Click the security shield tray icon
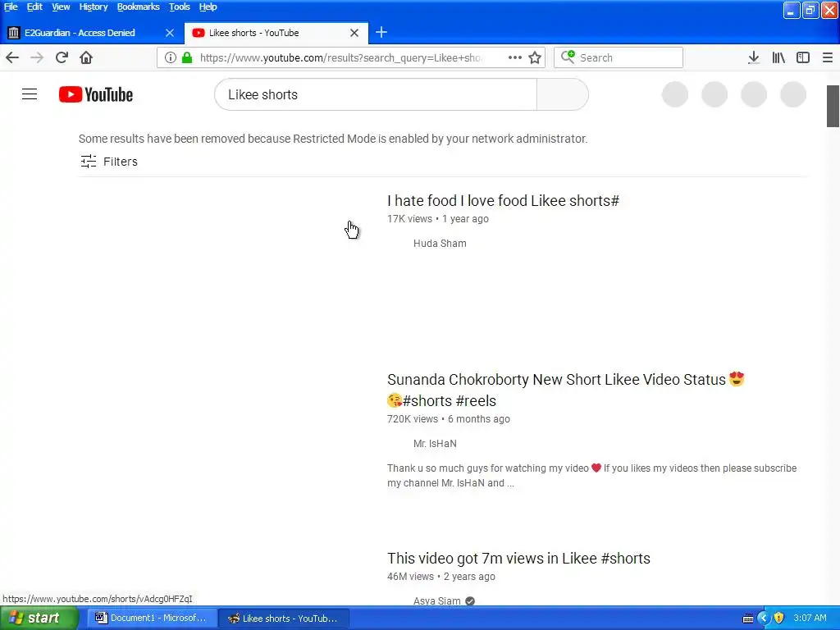Image resolution: width=840 pixels, height=630 pixels. tap(778, 619)
